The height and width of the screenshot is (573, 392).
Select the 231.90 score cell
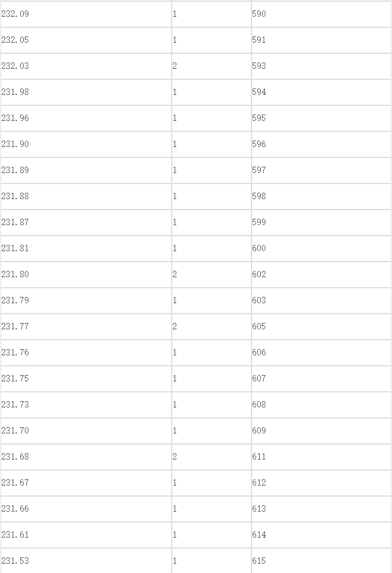[86, 144]
